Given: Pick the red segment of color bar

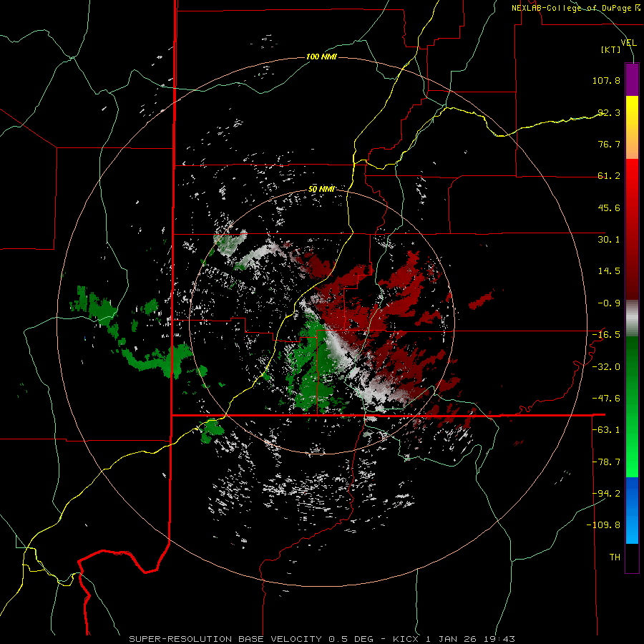Looking at the screenshot, I should click(632, 229).
